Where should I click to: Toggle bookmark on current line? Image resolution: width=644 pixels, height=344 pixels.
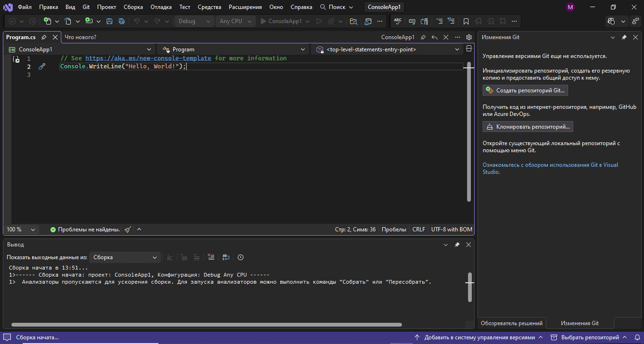tap(466, 21)
